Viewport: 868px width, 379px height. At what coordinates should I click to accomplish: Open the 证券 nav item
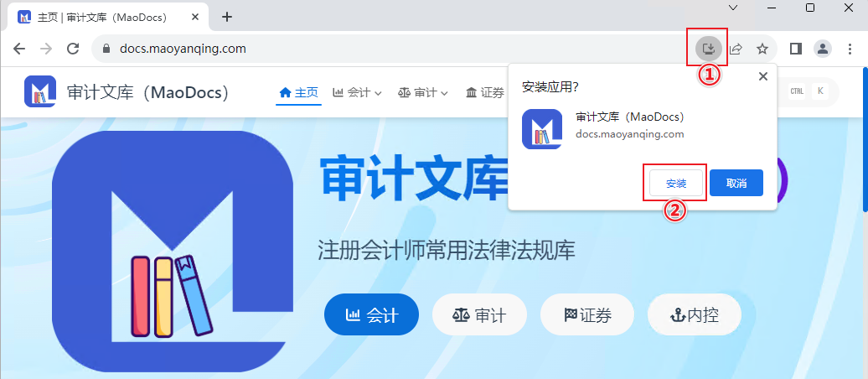pos(485,92)
